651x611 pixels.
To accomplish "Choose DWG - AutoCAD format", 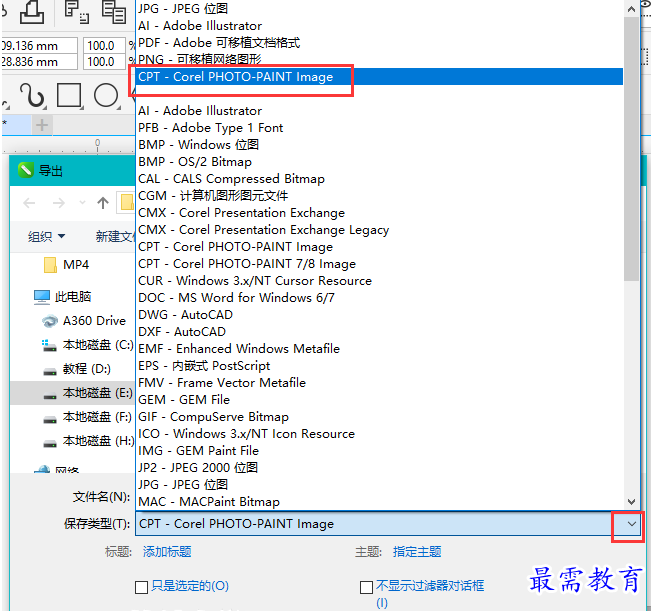I will (x=379, y=315).
